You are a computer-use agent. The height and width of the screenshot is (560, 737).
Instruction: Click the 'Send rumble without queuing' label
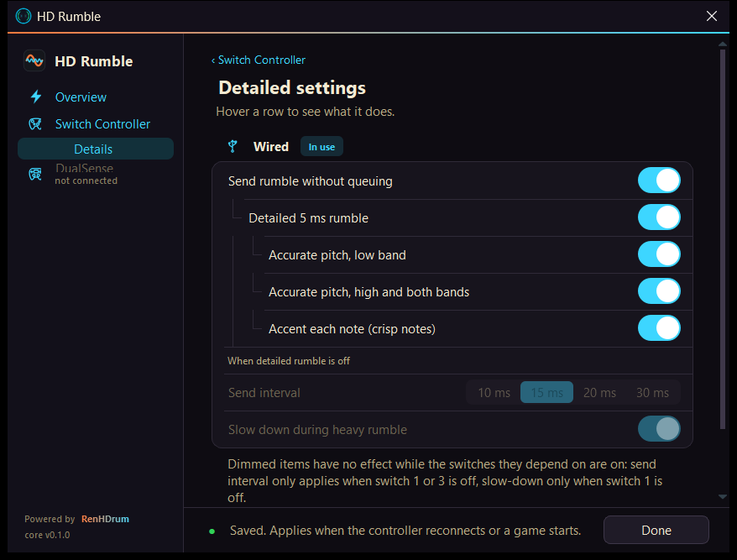coord(311,181)
